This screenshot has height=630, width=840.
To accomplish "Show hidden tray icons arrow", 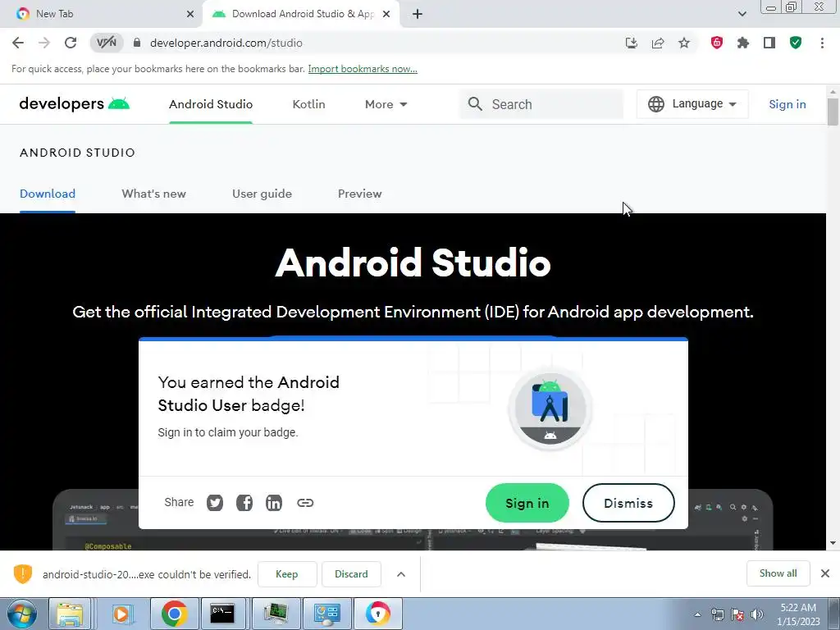I will tap(697, 614).
